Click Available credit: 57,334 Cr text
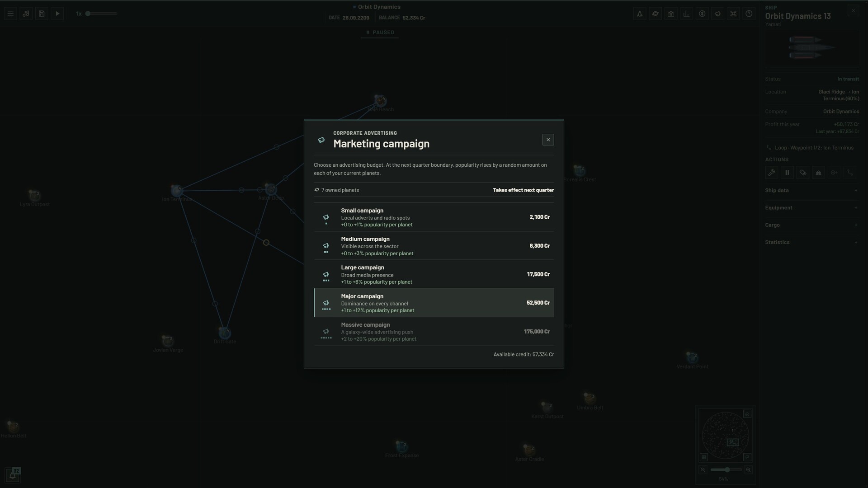 tap(524, 355)
